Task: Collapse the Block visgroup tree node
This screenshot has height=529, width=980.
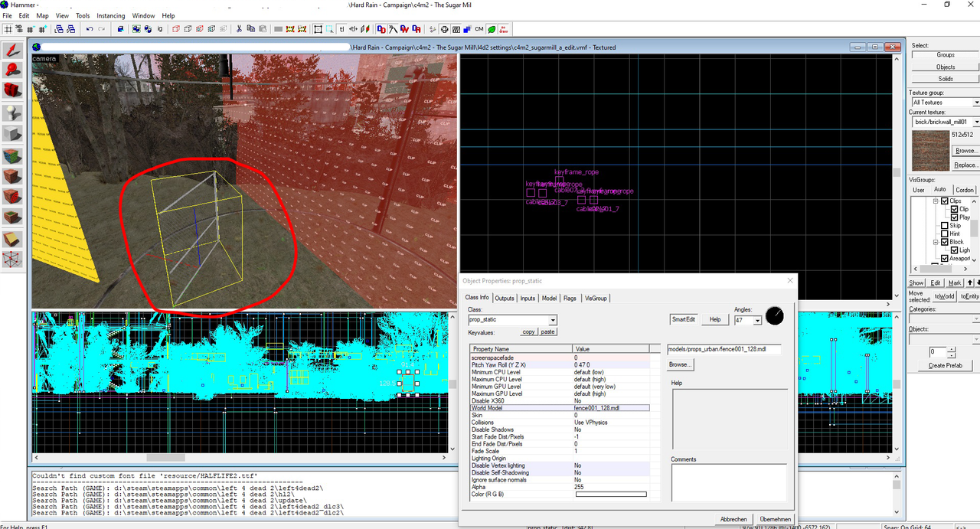Action: tap(936, 242)
